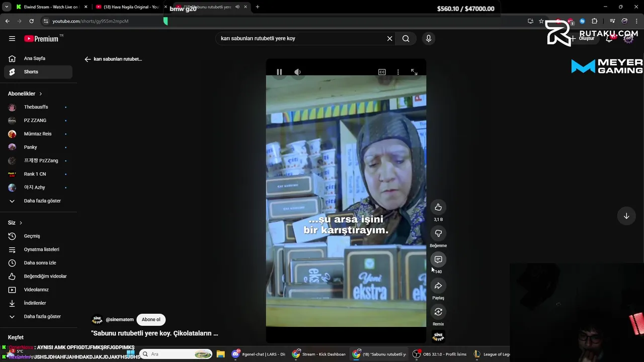
Task: Click the sinematem channel avatar
Action: tap(97, 319)
